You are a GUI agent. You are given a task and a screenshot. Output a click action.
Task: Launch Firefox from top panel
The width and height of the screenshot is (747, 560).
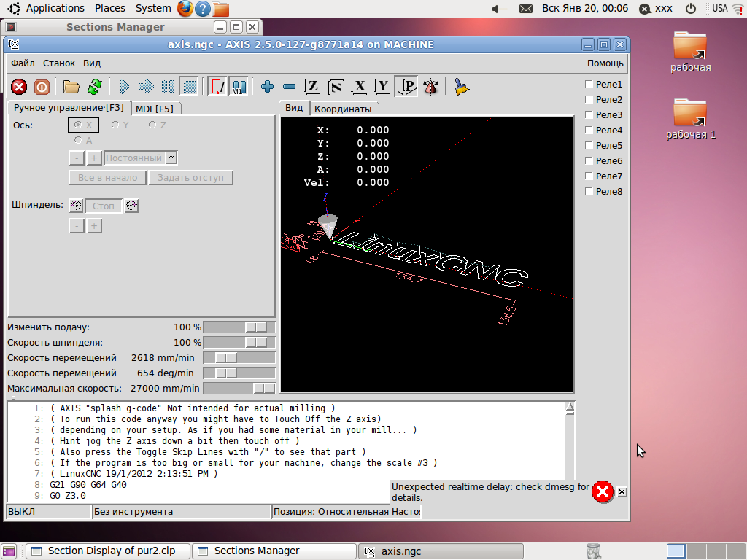pyautogui.click(x=185, y=9)
